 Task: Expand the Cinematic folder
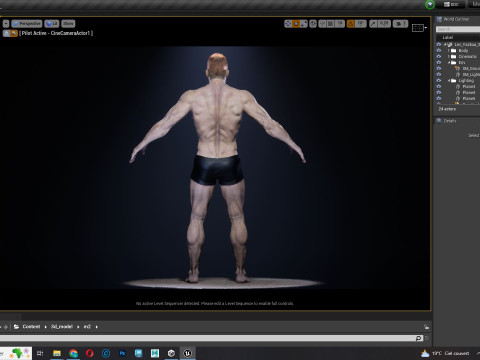pos(449,57)
